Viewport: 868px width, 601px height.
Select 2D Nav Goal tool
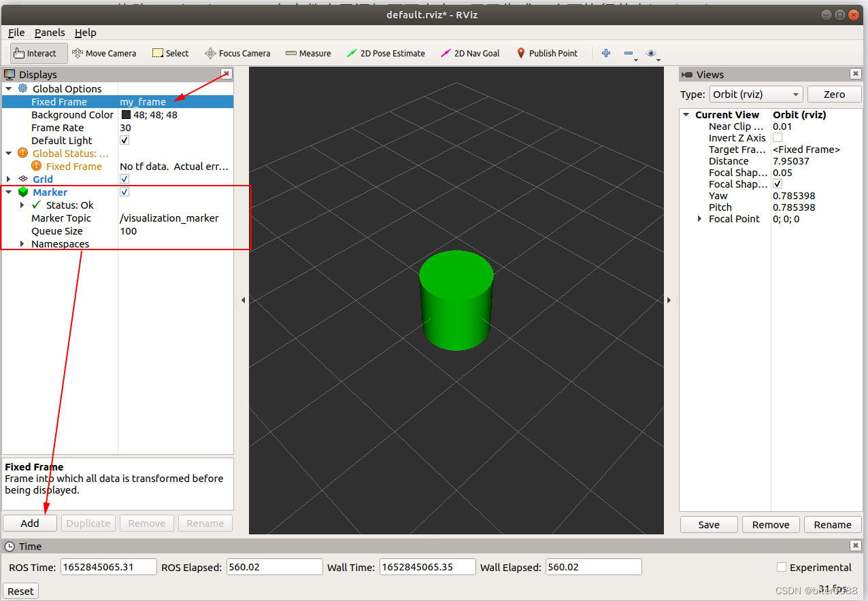click(x=470, y=53)
